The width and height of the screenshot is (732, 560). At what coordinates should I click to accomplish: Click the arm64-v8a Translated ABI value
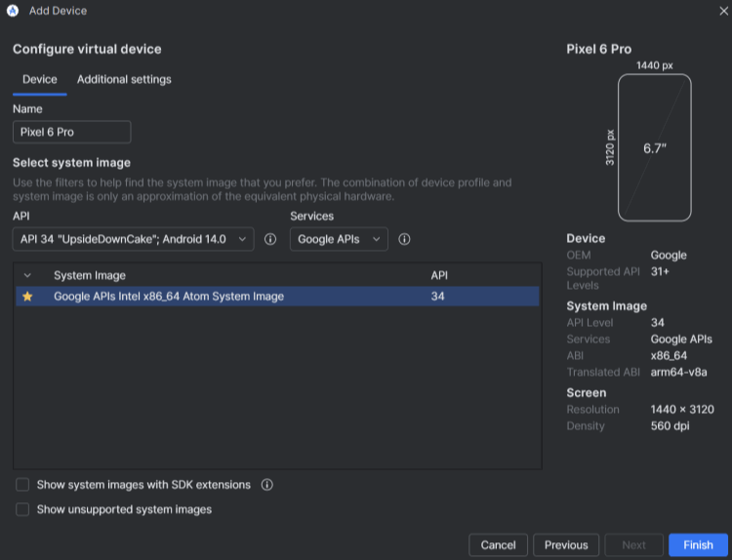[x=678, y=373]
